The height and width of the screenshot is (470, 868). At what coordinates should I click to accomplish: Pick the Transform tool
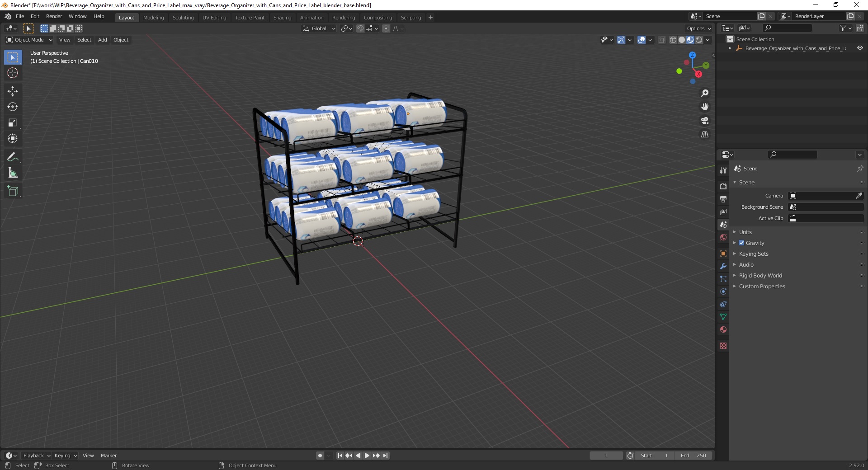[x=13, y=139]
